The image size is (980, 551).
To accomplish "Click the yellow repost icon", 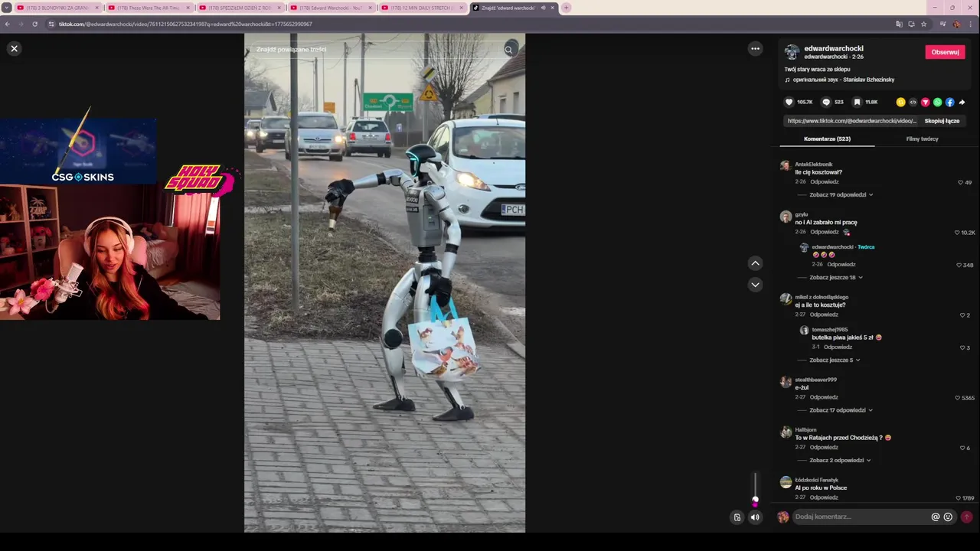I will (900, 102).
